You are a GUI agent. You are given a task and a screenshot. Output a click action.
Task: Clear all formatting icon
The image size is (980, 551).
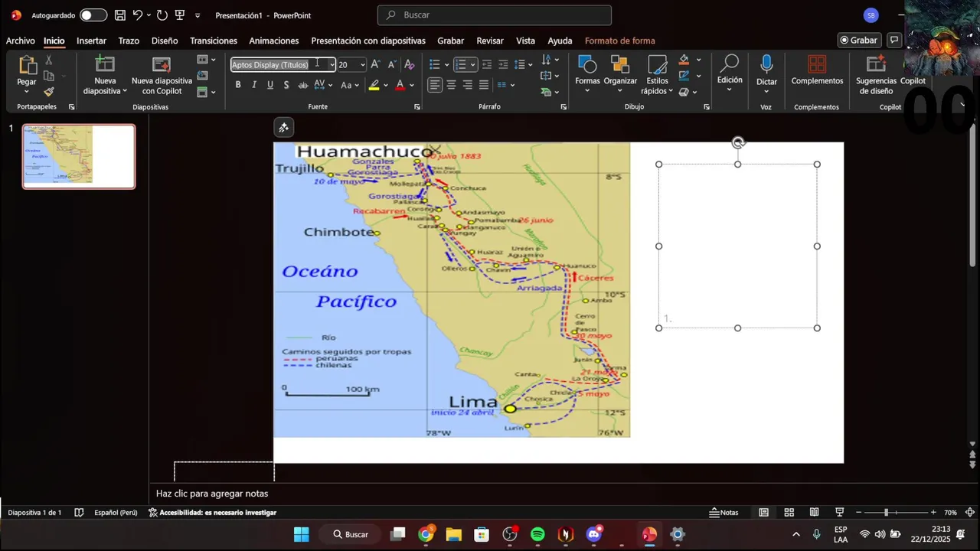[409, 64]
